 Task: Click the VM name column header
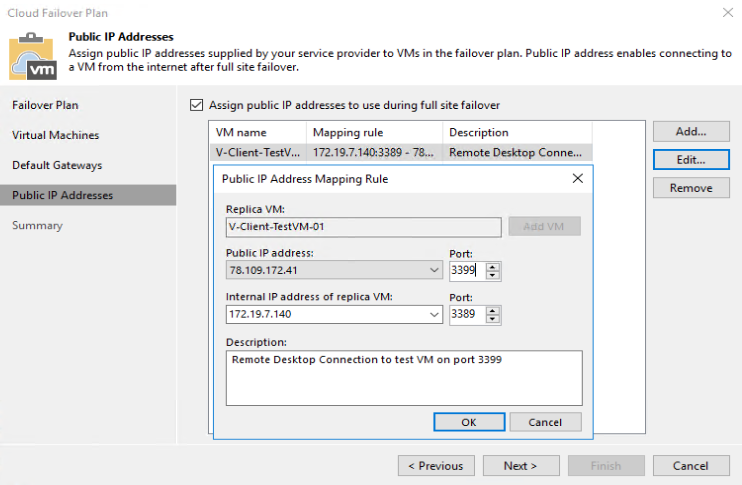258,132
